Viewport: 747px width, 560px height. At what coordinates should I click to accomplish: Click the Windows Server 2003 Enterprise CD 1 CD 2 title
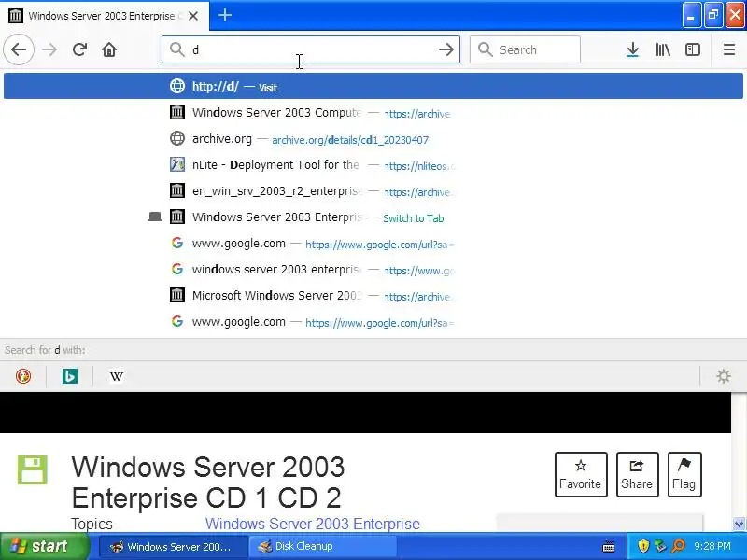click(207, 482)
